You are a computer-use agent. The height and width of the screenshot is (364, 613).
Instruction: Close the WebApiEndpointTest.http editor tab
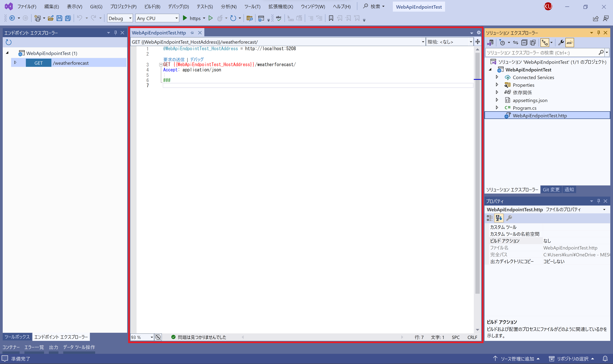200,33
